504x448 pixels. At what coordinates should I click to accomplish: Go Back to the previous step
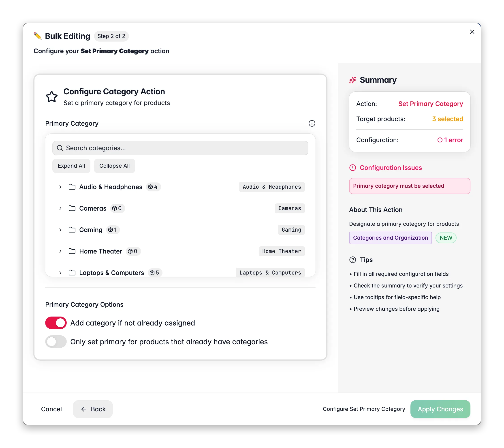93,409
